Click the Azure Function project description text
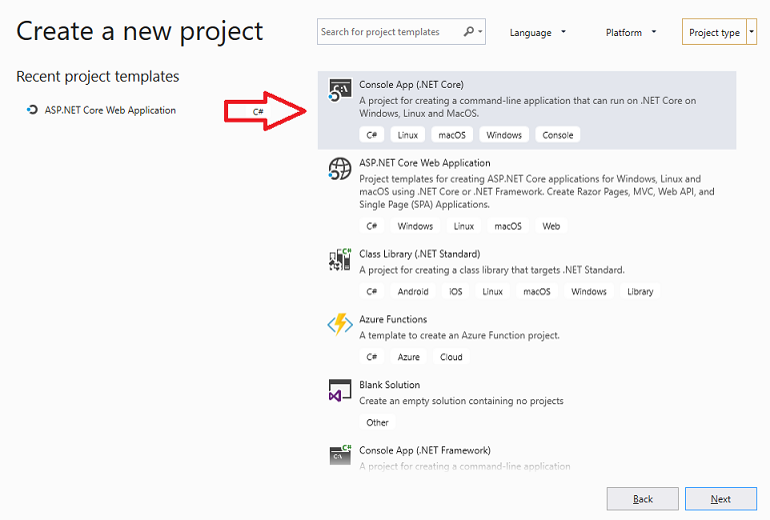 pyautogui.click(x=459, y=335)
